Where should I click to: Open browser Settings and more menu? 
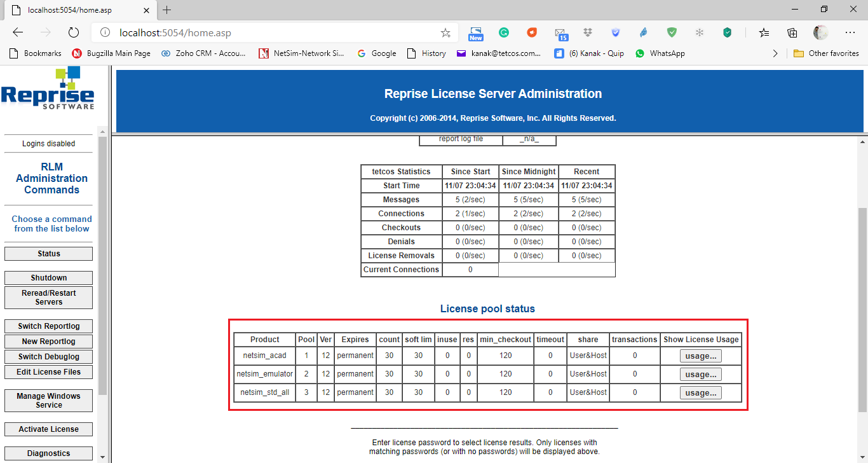point(850,32)
